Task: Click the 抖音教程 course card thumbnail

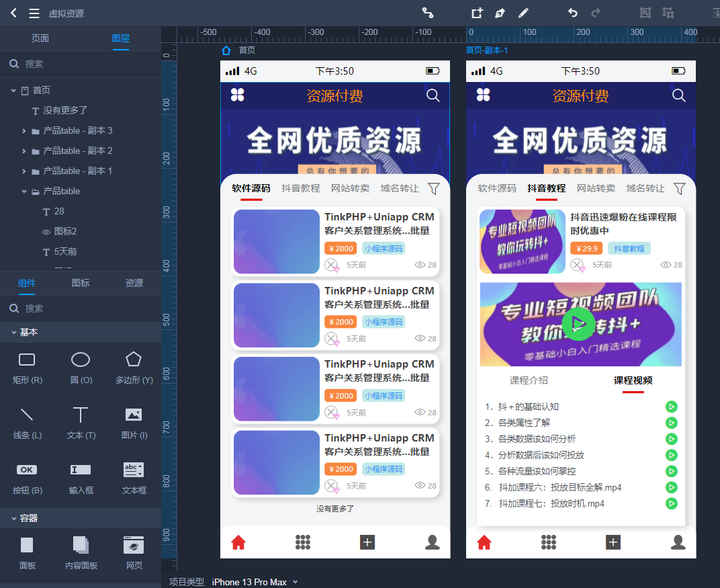Action: click(x=523, y=242)
